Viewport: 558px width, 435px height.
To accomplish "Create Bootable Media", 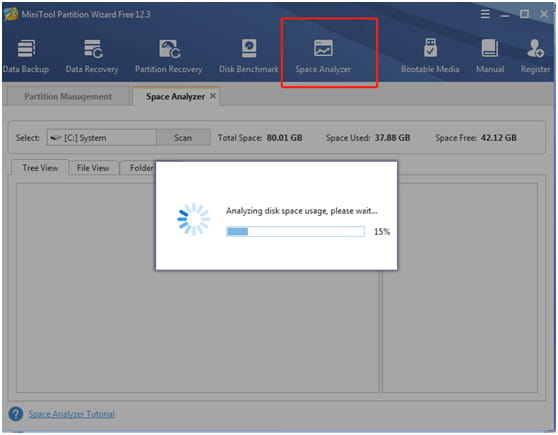I will click(430, 56).
